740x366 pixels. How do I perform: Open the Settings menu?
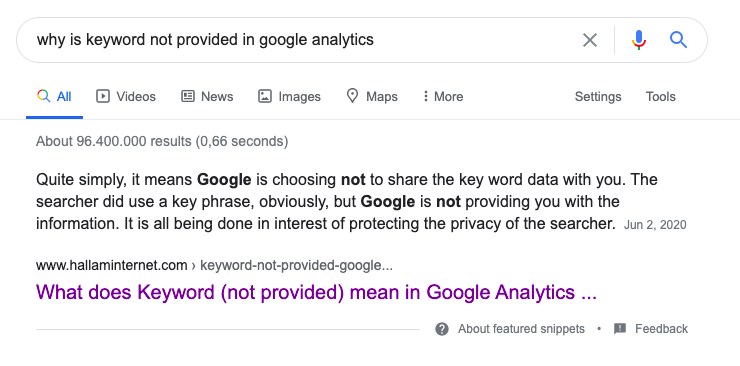tap(597, 97)
